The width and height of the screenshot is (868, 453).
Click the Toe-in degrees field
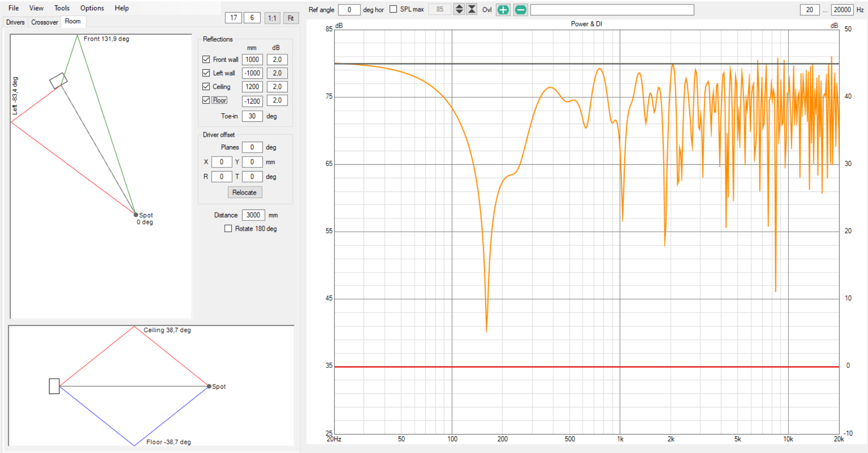point(252,116)
